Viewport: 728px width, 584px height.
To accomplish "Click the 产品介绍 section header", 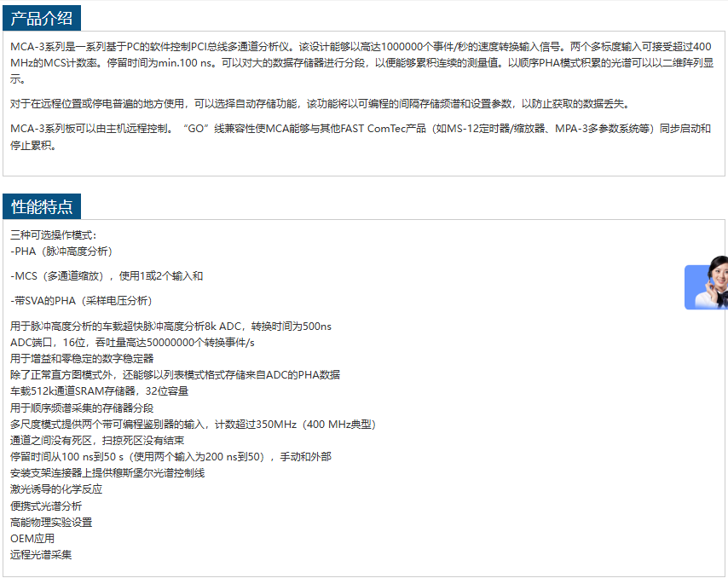I will point(42,18).
